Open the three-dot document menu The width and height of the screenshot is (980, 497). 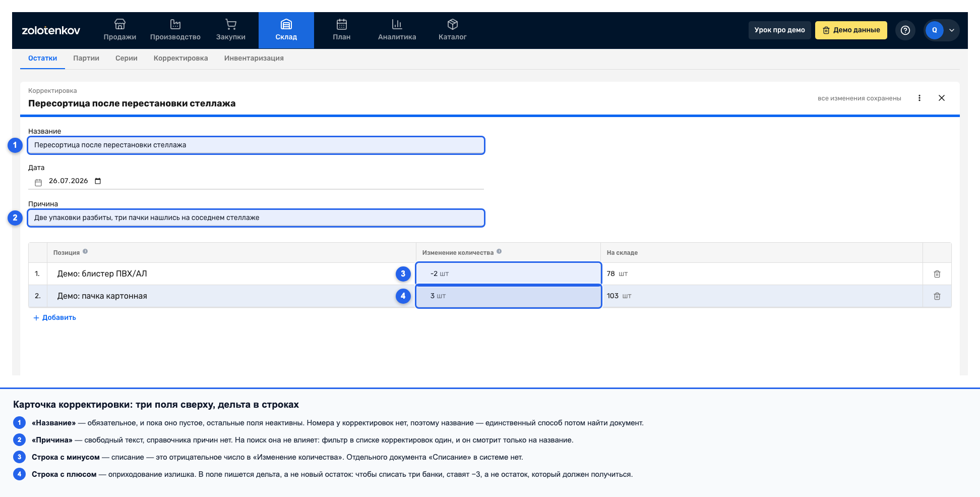(920, 98)
